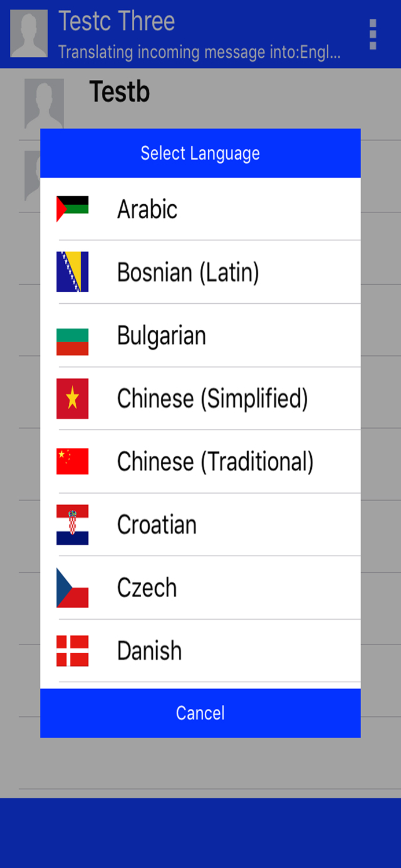Viewport: 401px width, 868px height.
Task: Click the Select Language header
Action: click(x=200, y=152)
